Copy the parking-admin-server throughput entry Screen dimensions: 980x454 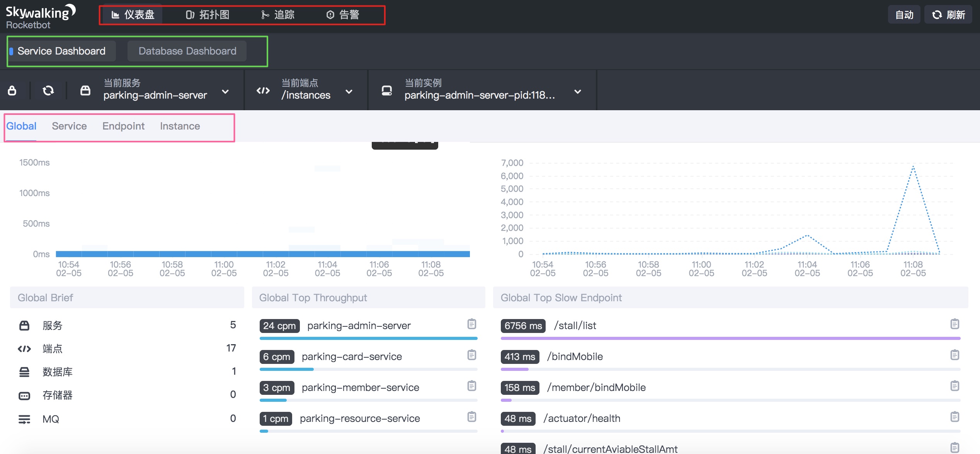(471, 324)
